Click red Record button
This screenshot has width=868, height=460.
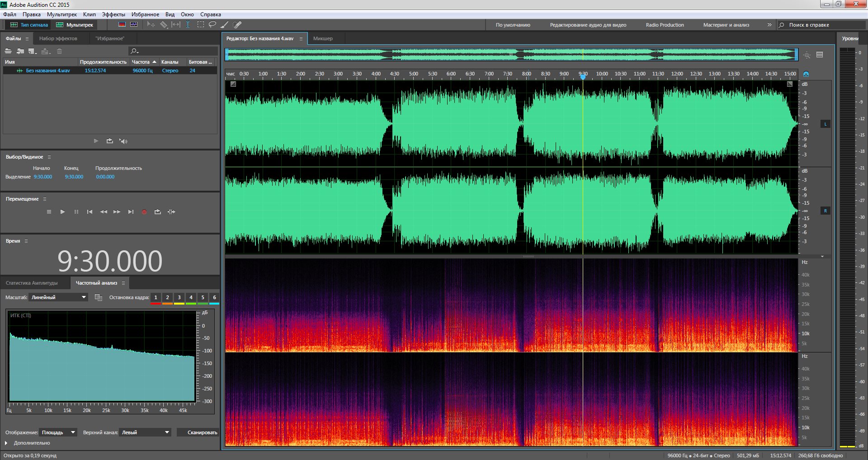pos(144,211)
